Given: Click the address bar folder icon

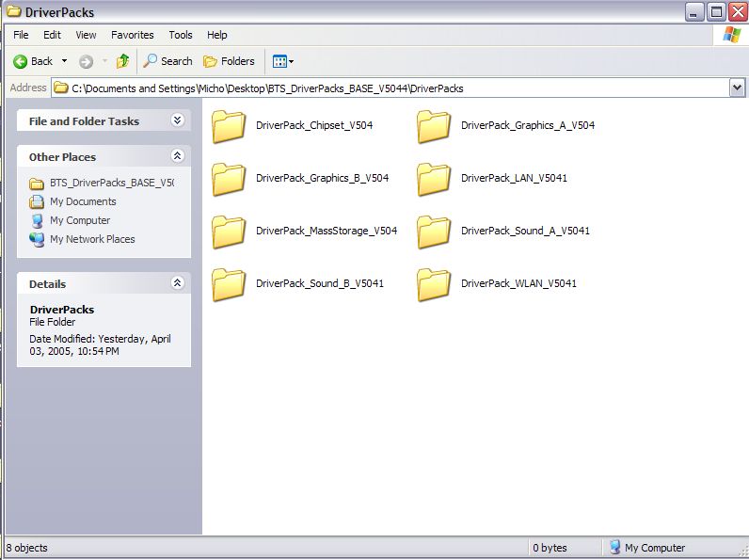Looking at the screenshot, I should 60,88.
